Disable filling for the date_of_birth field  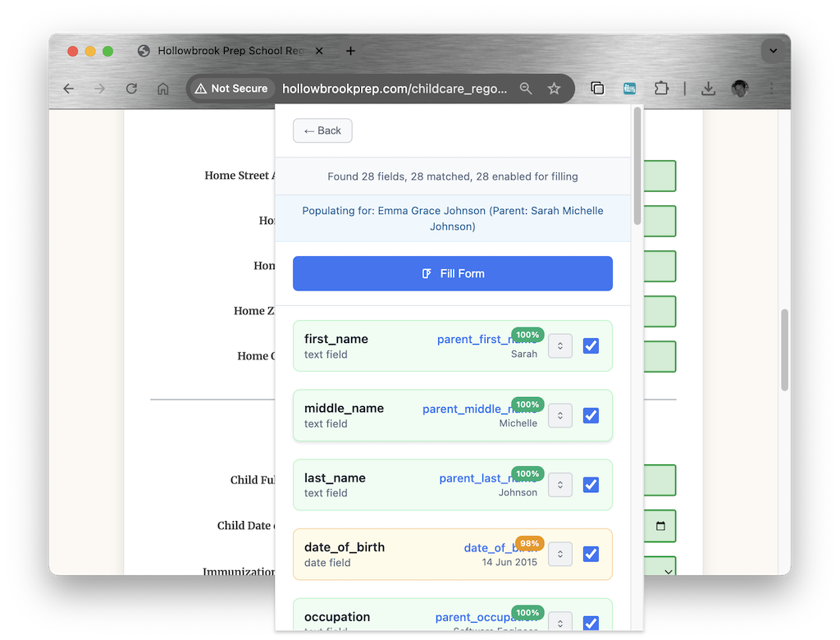coord(591,554)
